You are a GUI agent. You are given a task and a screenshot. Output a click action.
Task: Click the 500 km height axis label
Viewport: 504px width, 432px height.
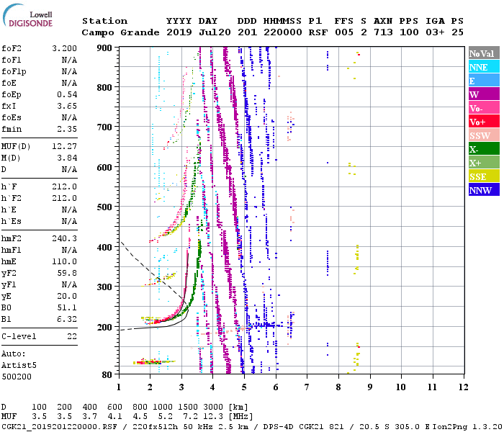(104, 207)
